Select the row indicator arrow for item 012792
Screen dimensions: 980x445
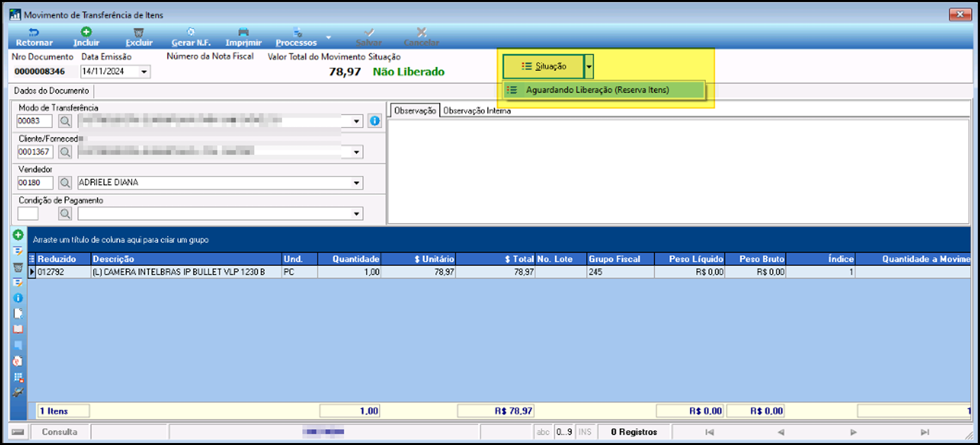(31, 272)
